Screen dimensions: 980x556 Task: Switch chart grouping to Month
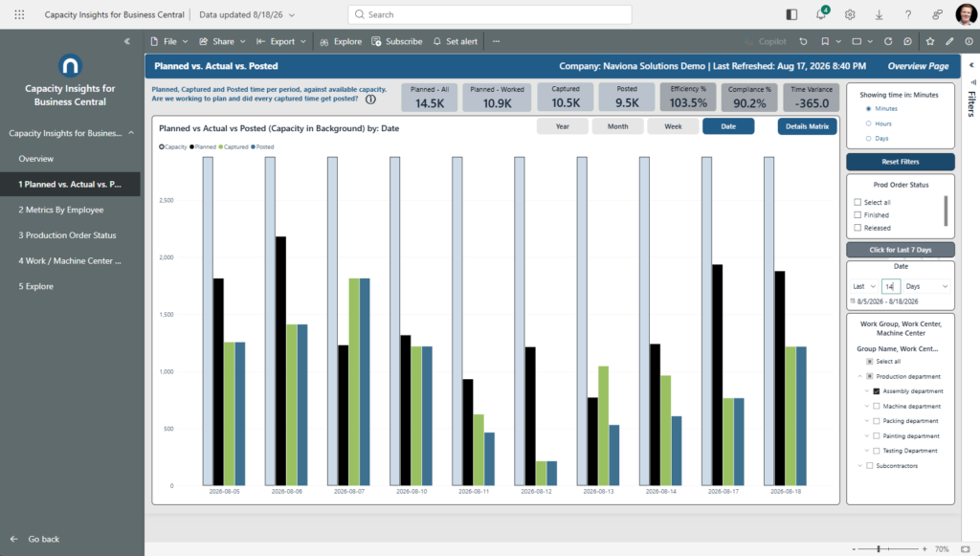617,126
